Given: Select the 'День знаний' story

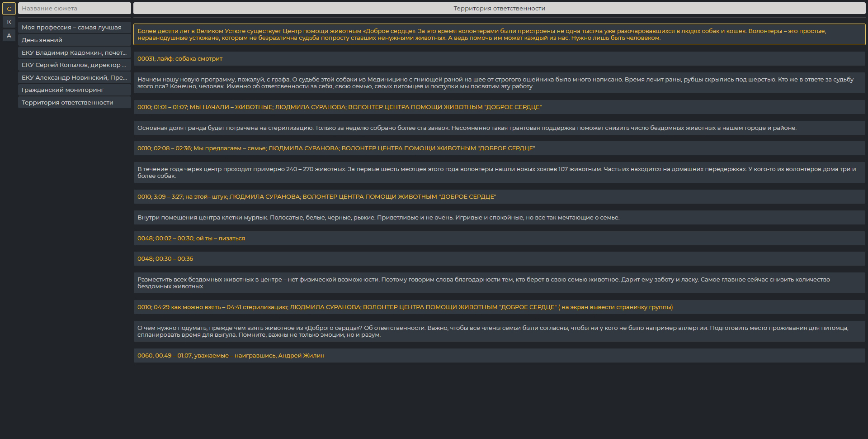Looking at the screenshot, I should (x=75, y=40).
